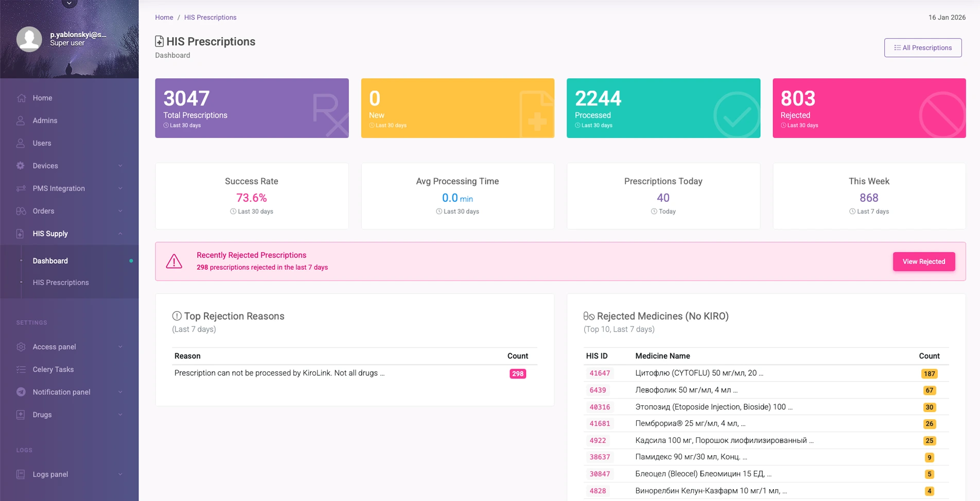Expand the Logs panel chevron
This screenshot has width=980, height=501.
pos(120,474)
